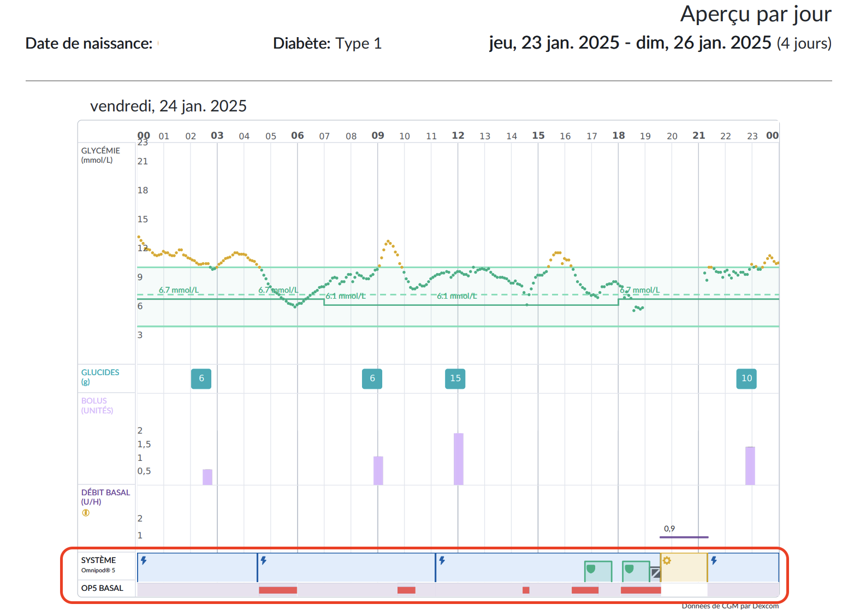Click the '6.1 mmol/L' target label near noon

(x=457, y=296)
